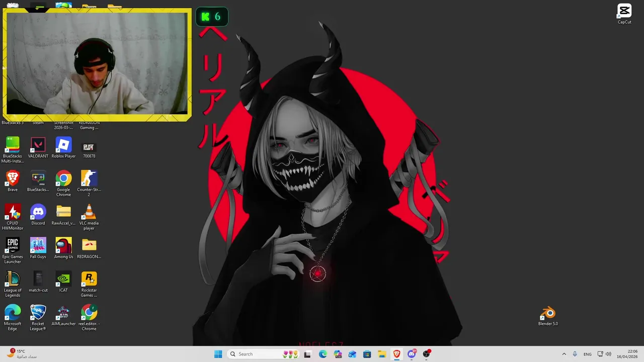The width and height of the screenshot is (644, 362).
Task: Select the Discord desktop icon
Action: [x=38, y=215]
